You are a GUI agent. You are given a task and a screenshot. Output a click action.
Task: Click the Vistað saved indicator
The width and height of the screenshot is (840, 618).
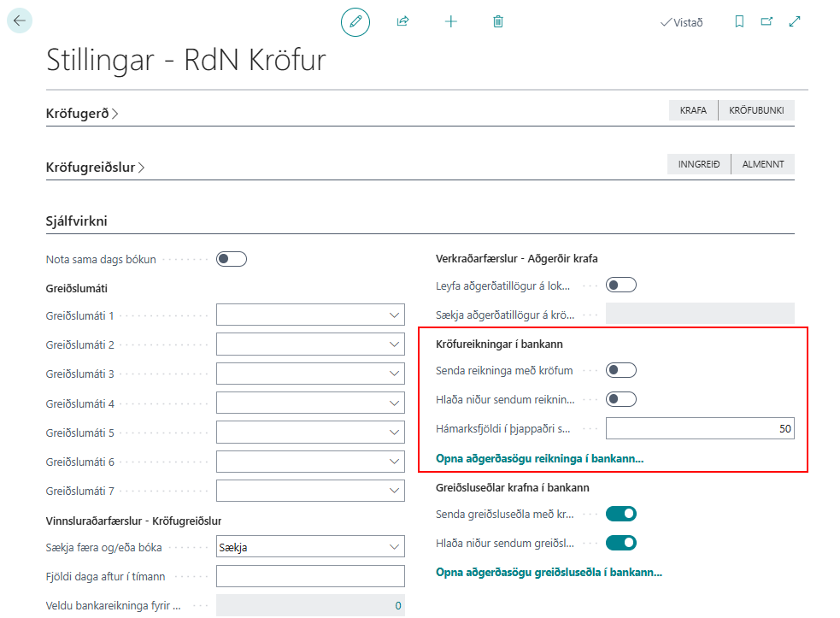[681, 22]
